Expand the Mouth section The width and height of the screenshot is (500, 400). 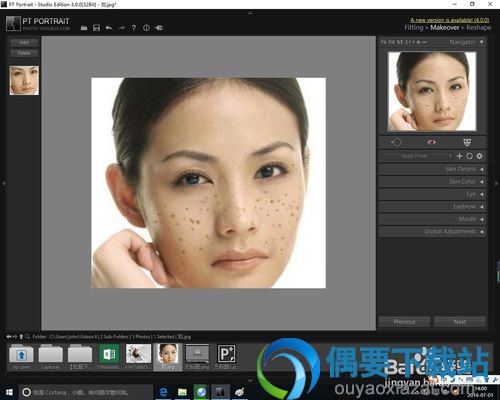432,219
